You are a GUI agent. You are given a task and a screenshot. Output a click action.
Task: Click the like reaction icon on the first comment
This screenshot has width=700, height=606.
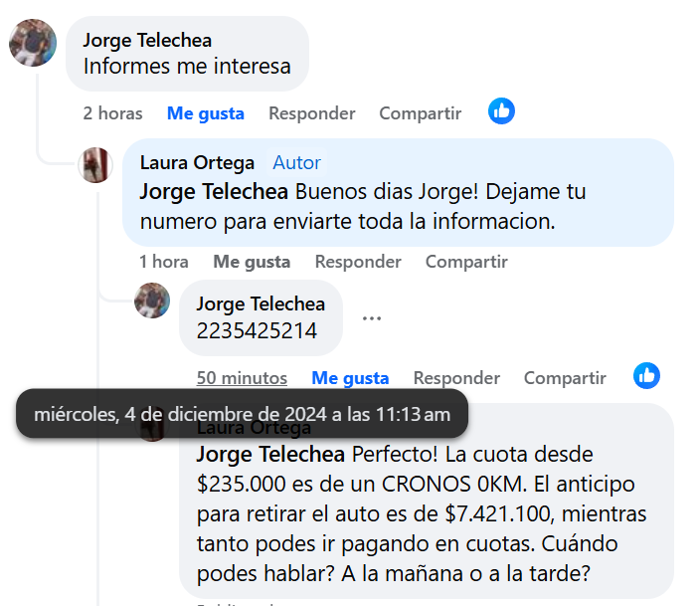[x=502, y=111]
